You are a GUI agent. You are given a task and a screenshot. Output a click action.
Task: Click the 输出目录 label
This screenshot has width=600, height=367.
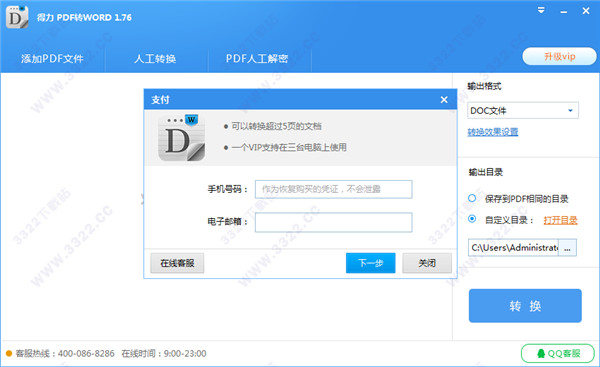point(486,172)
